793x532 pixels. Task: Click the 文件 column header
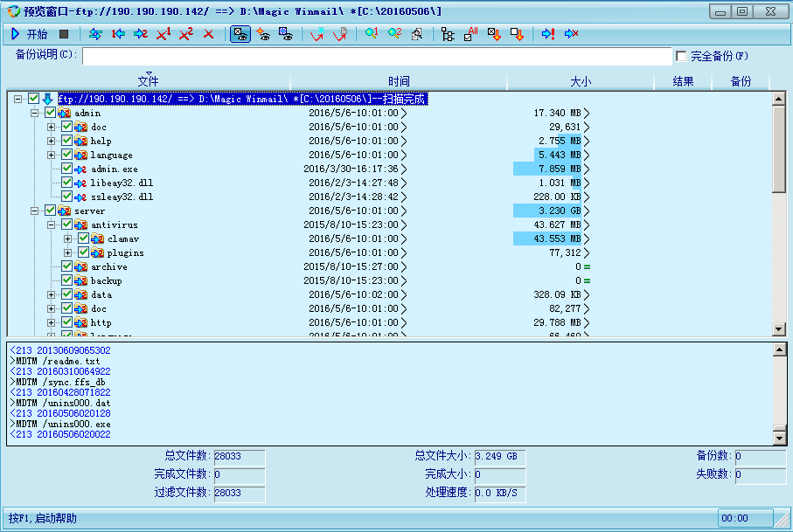149,81
